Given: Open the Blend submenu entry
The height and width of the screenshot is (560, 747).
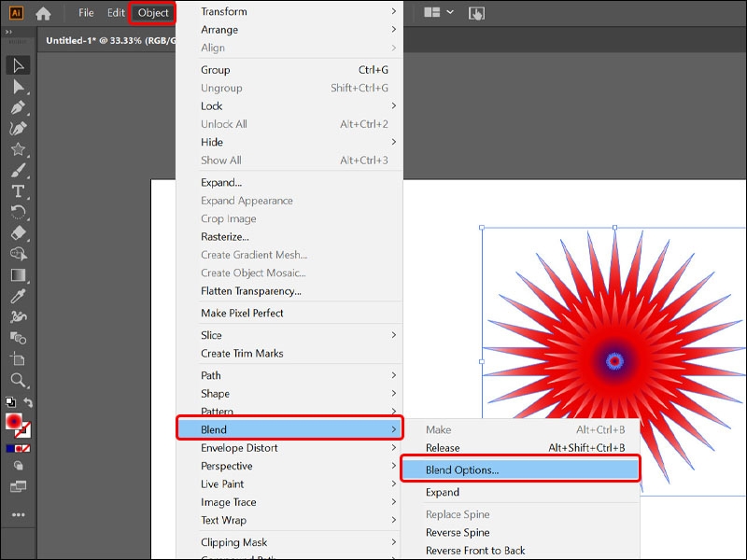Looking at the screenshot, I should (x=289, y=429).
